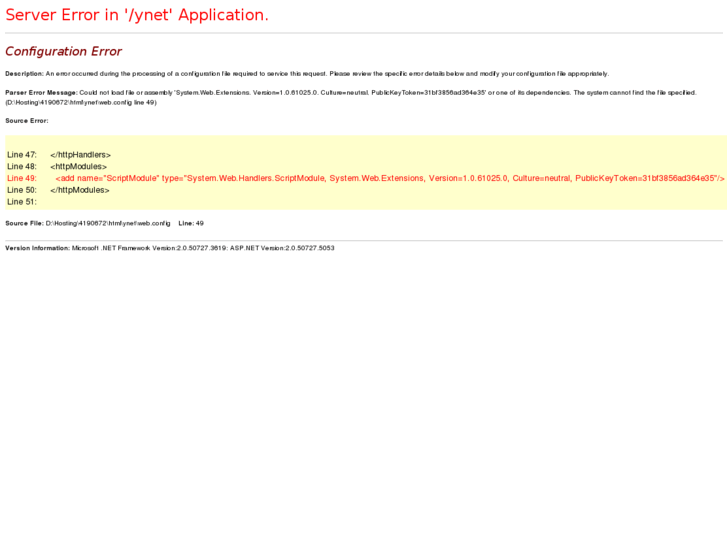Click the red Line 49 ScriptModule entry
This screenshot has height=545, width=727.
[x=365, y=178]
